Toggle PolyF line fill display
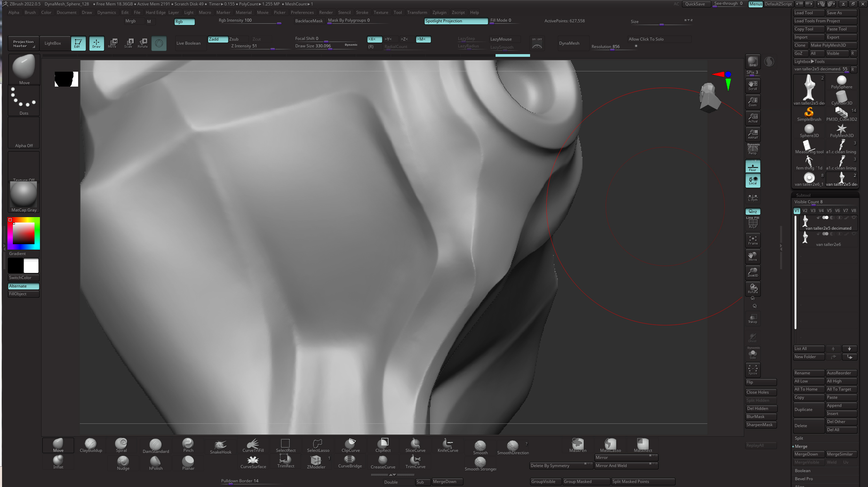Screen dimensions: 868x487 pos(753,223)
